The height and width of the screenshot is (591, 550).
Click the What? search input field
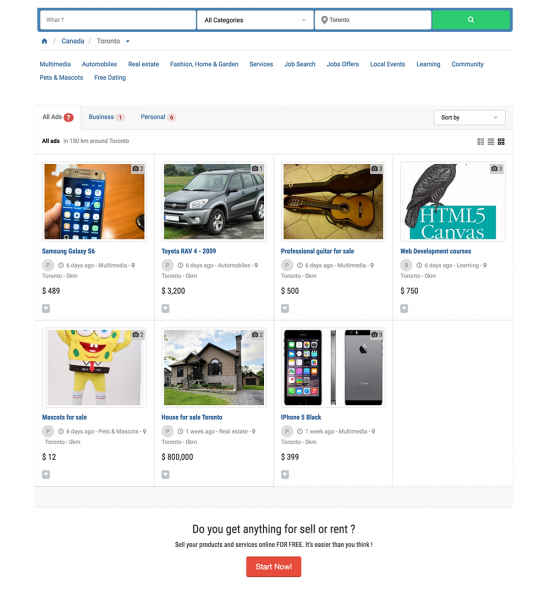[118, 20]
